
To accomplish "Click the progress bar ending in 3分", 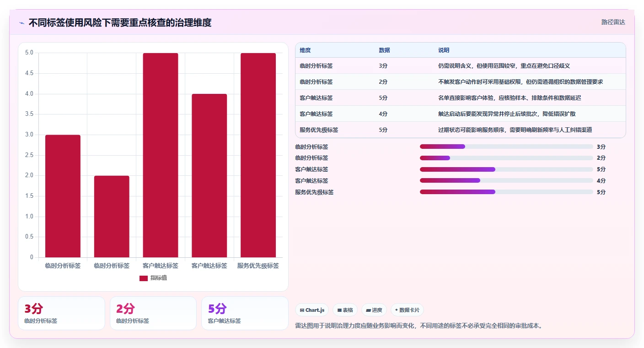I will point(506,147).
